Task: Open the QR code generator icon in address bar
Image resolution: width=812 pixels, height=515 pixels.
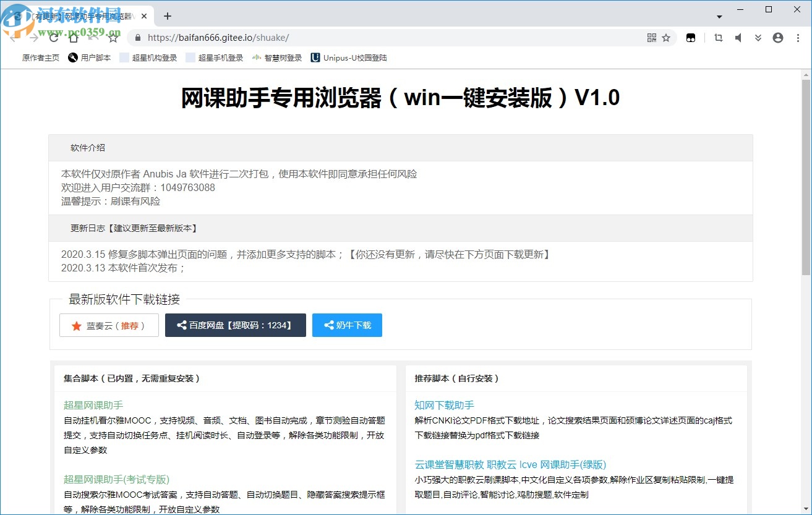Action: pos(651,38)
